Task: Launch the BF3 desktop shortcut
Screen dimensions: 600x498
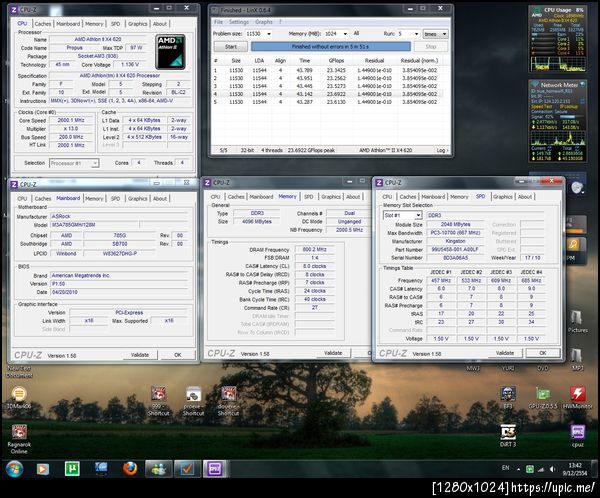Action: pyautogui.click(x=508, y=397)
